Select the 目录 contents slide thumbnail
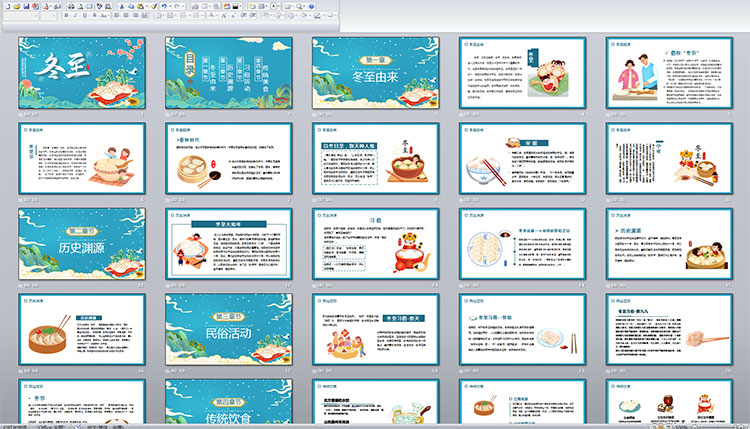750x429 pixels. click(x=229, y=73)
